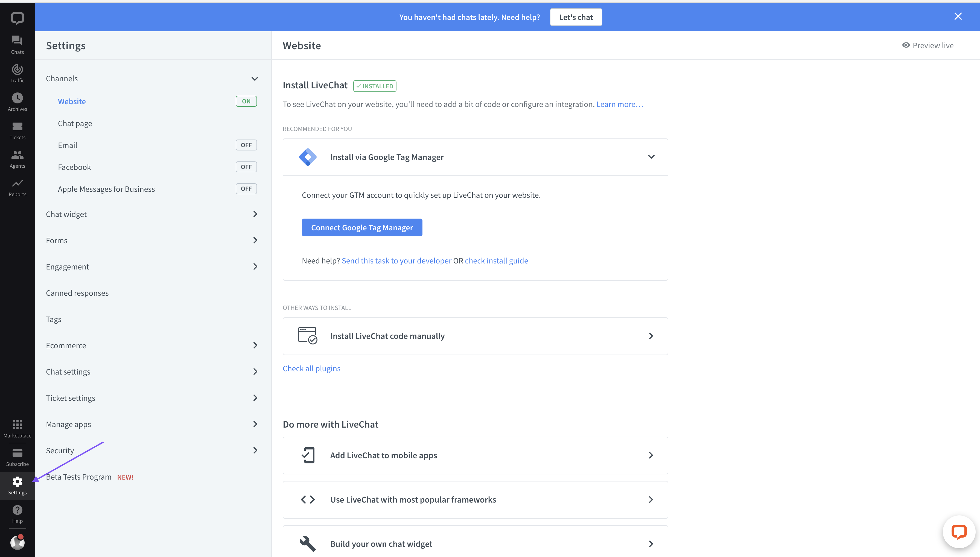The height and width of the screenshot is (557, 980).
Task: Open the Chats section in sidebar
Action: pos(17,45)
